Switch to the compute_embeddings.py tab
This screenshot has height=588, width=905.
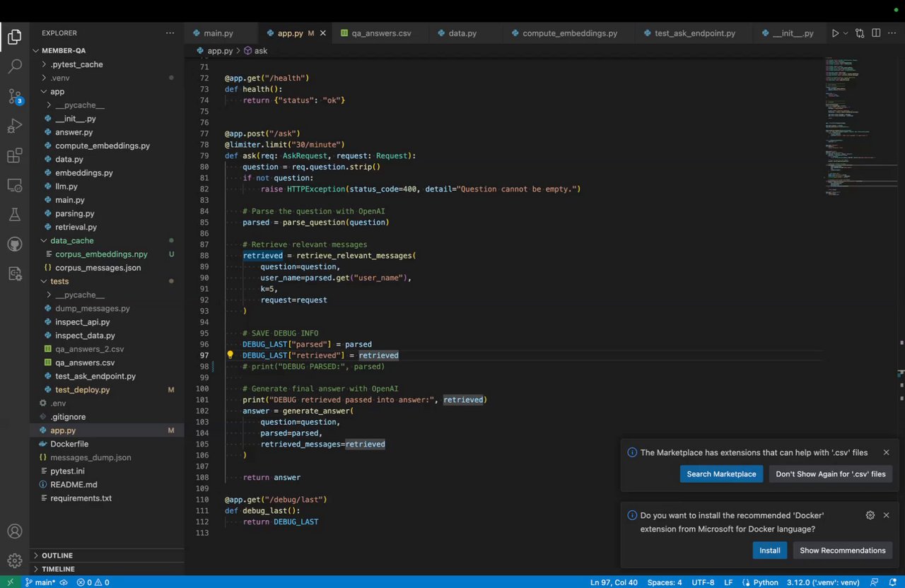click(x=570, y=33)
